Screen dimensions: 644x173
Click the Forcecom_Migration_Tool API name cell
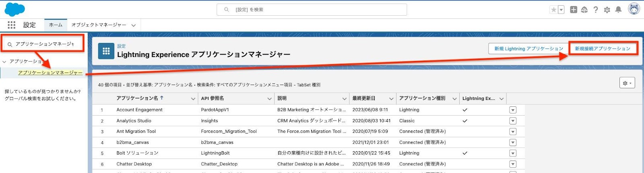[229, 131]
